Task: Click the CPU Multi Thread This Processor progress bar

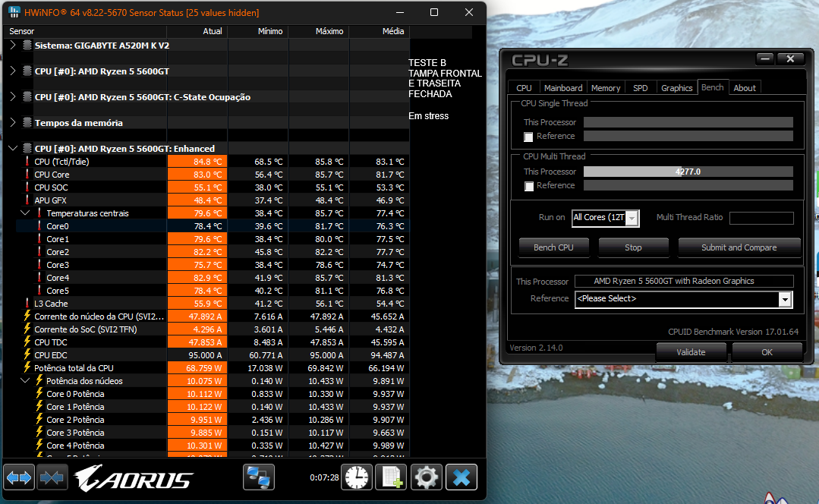Action: pyautogui.click(x=688, y=172)
